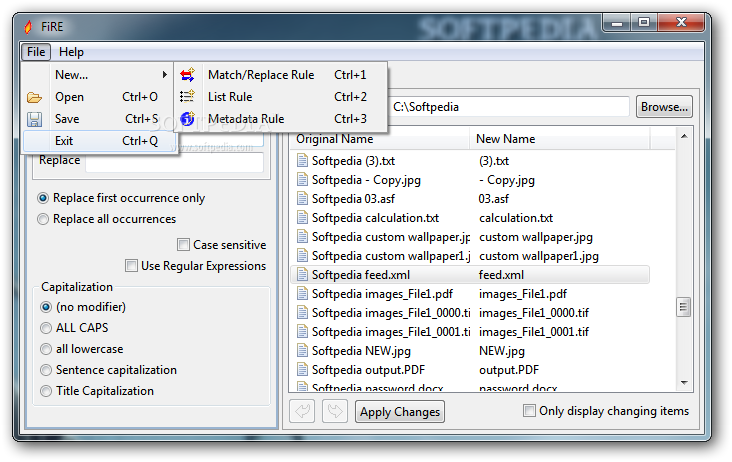Screen dimensions: 732x462
Task: Click the Browse... button
Action: 664,107
